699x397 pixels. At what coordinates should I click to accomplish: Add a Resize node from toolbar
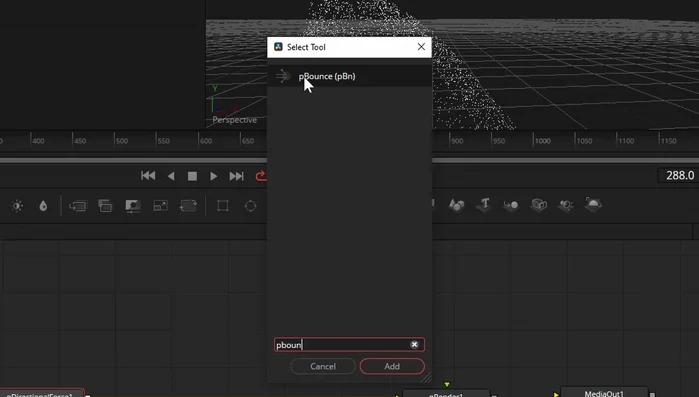click(160, 206)
